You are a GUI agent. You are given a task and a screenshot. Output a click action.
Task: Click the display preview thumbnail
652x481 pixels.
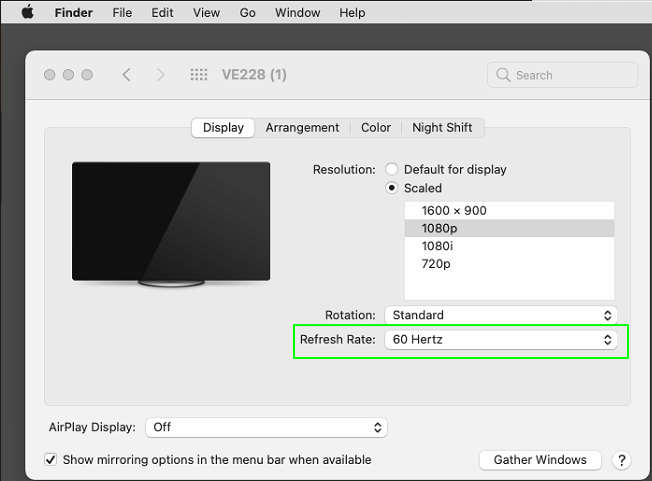(171, 223)
